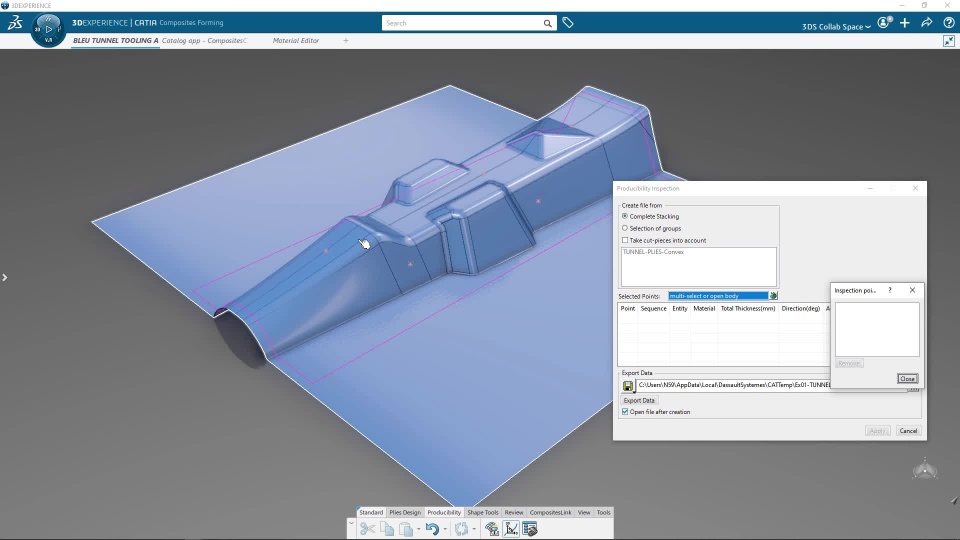
Task: Click the plus add content icon
Action: point(905,23)
